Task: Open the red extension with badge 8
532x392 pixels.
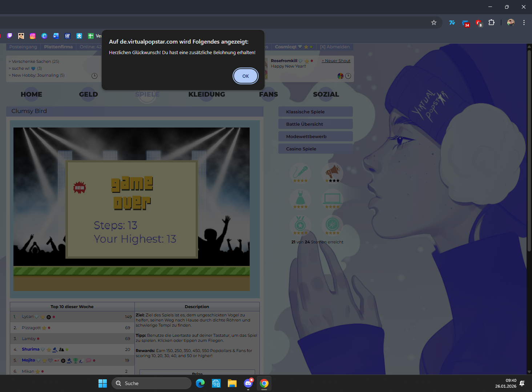Action: pyautogui.click(x=479, y=23)
